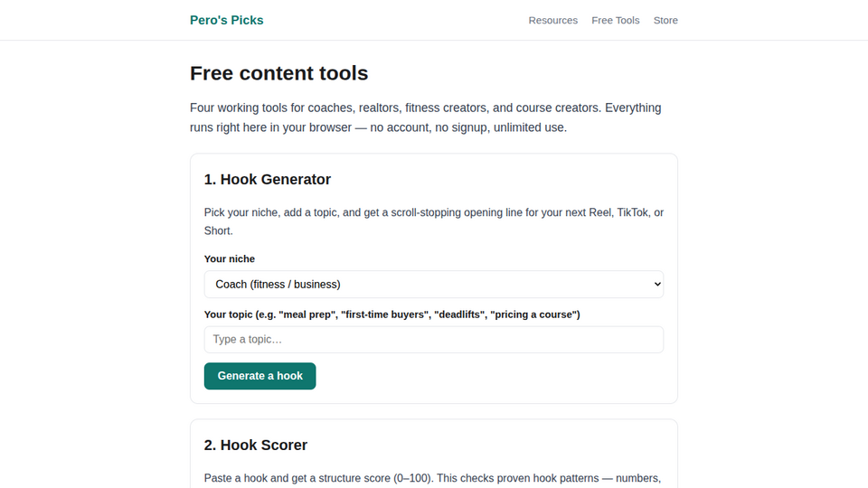Go to the Free Tools page link
868x488 pixels.
tap(615, 21)
